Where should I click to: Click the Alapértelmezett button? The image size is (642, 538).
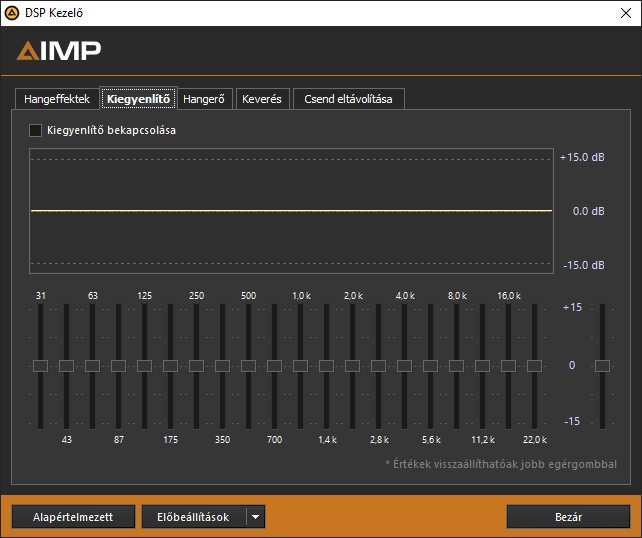[73, 517]
